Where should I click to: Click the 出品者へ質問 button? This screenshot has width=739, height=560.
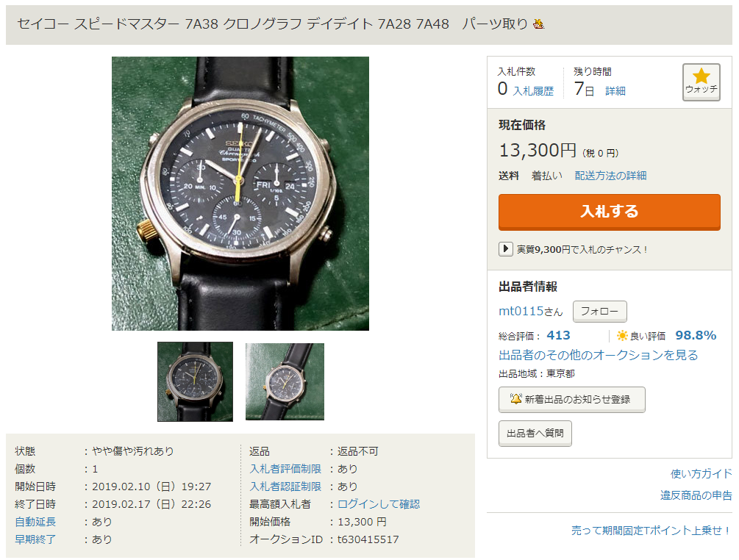pos(535,434)
